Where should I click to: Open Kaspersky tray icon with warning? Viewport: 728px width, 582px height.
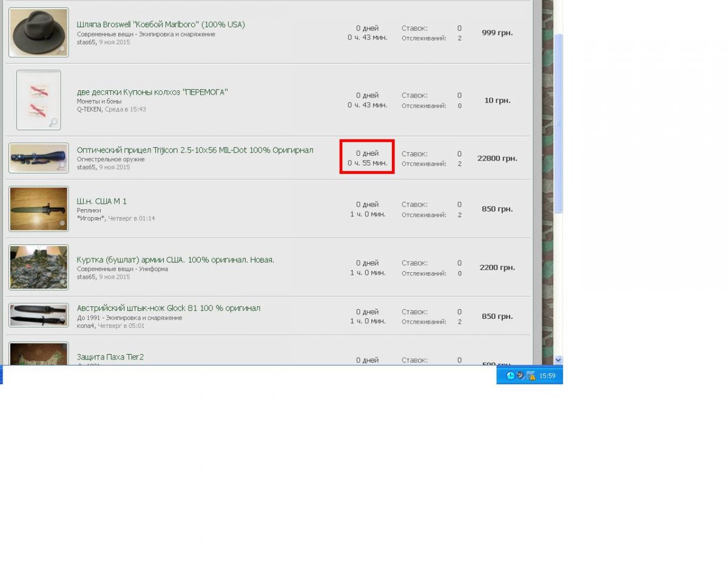point(531,376)
